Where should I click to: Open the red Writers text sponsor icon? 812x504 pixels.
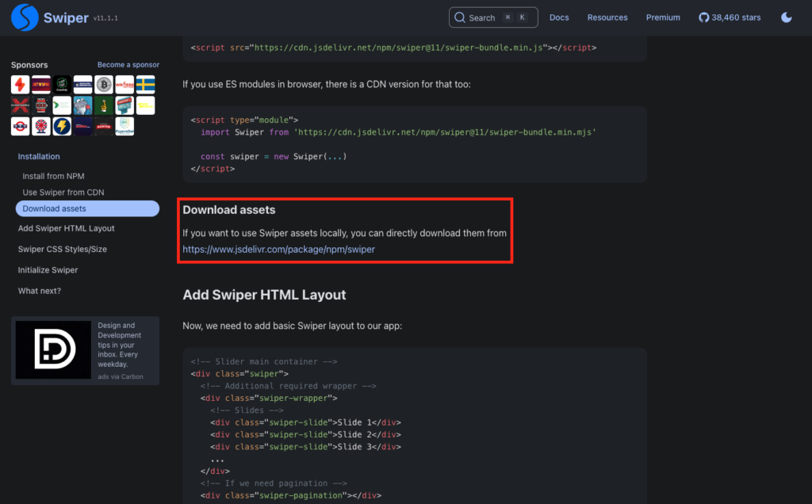tap(124, 84)
